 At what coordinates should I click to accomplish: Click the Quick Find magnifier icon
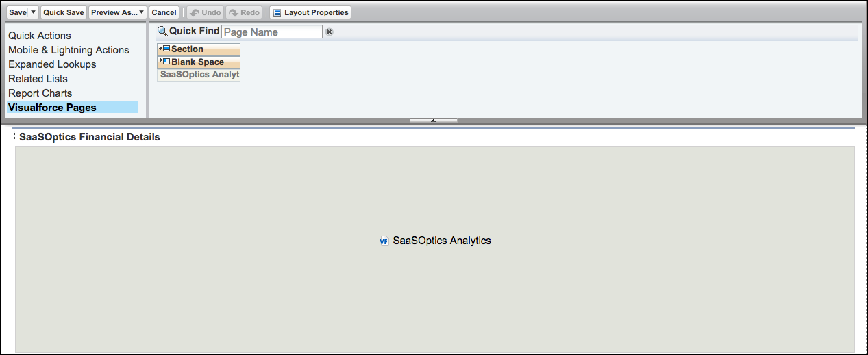(162, 31)
